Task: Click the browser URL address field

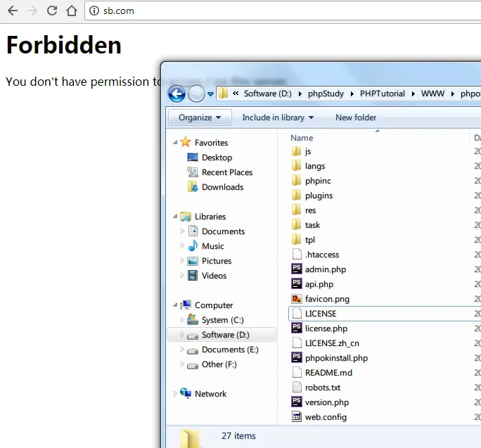Action: (281, 11)
